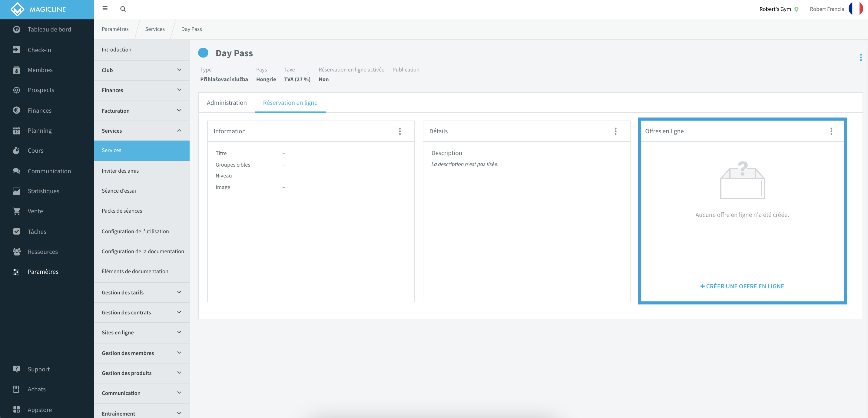Click the French flag language icon
This screenshot has height=418, width=868.
click(856, 9)
